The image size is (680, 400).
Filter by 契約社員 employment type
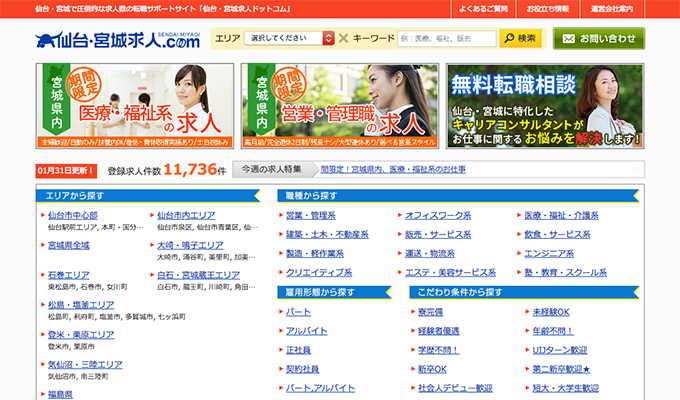[x=302, y=369]
